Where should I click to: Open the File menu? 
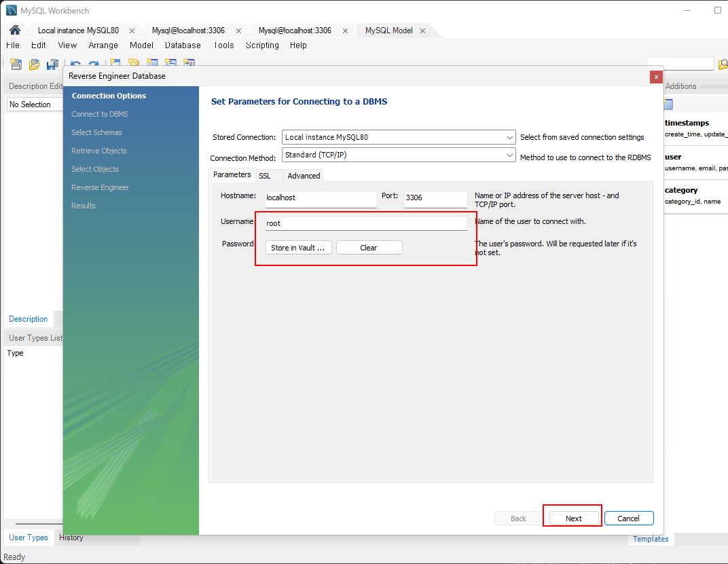(x=13, y=45)
